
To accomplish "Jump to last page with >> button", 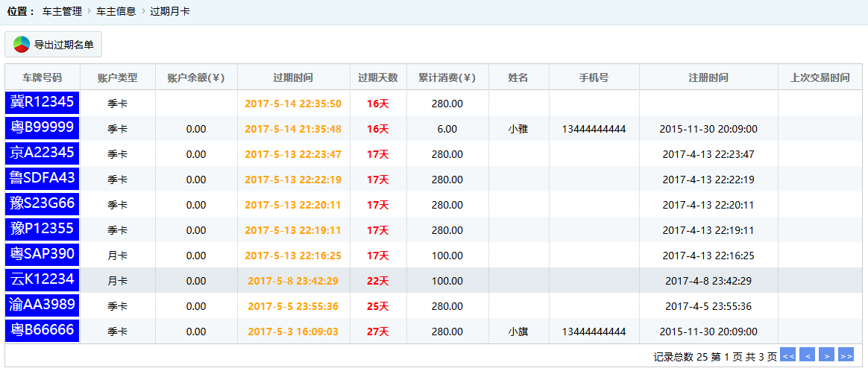I will (x=846, y=355).
